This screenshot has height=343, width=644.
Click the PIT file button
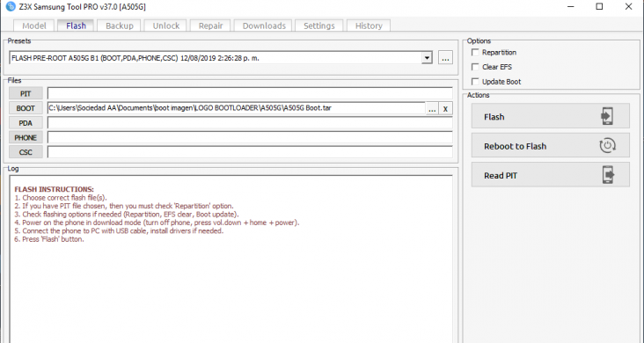[26, 93]
